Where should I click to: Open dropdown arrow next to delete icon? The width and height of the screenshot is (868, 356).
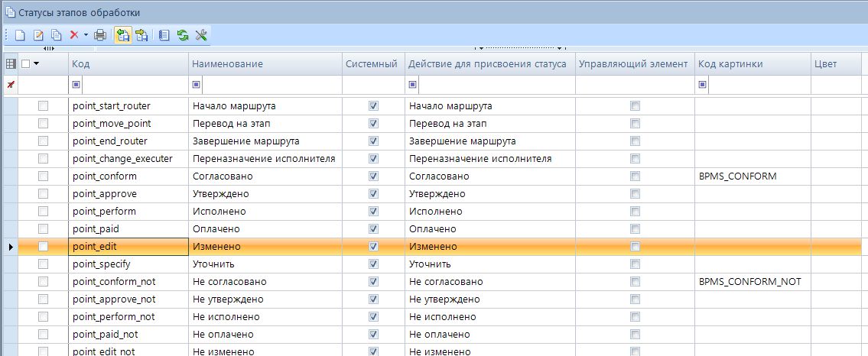pyautogui.click(x=86, y=35)
